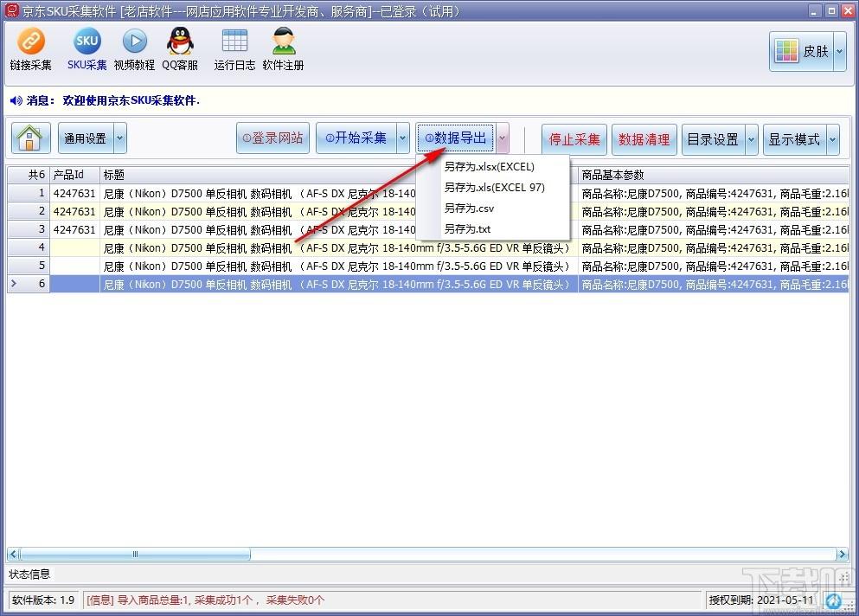Expand the 目录设置 dropdown arrow
This screenshot has width=859, height=616.
pyautogui.click(x=752, y=139)
